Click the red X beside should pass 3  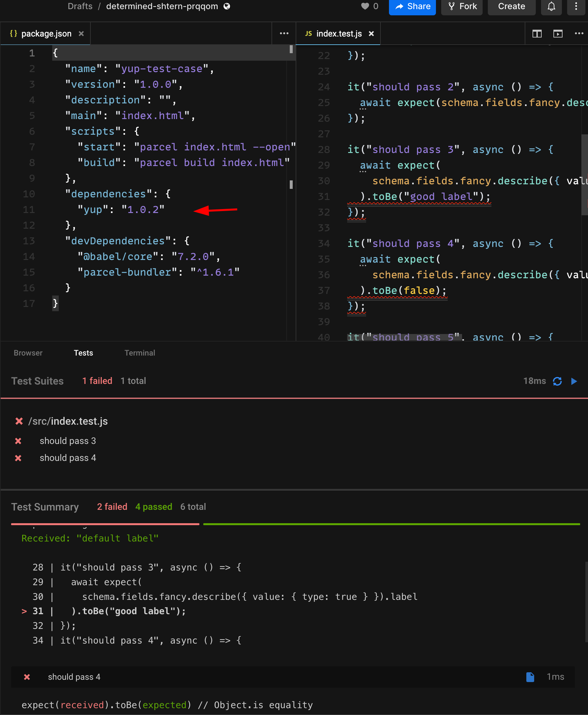(x=18, y=441)
